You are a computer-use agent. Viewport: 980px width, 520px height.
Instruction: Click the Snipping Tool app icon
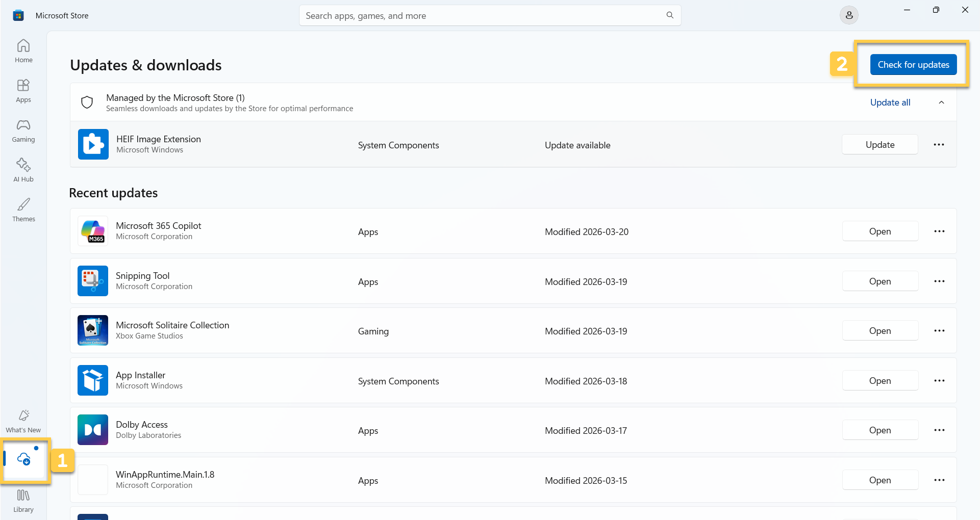pyautogui.click(x=93, y=281)
